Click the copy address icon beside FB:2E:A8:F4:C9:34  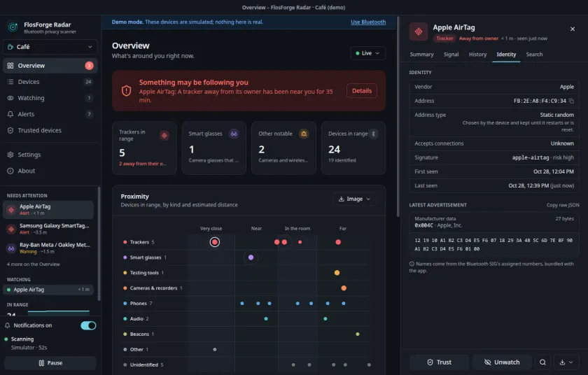(571, 101)
